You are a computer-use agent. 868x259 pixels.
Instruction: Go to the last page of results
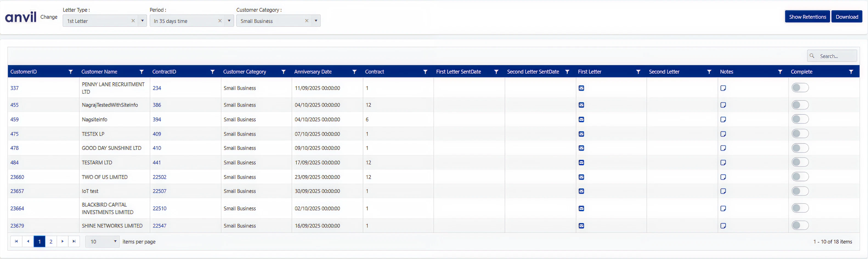[x=74, y=241]
